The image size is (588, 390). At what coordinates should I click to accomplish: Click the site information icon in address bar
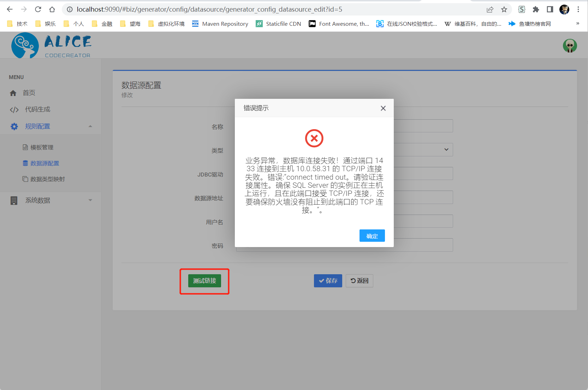click(70, 10)
